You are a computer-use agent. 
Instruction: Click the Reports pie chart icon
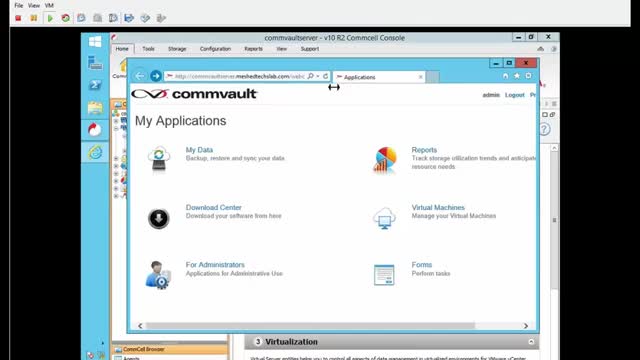384,160
